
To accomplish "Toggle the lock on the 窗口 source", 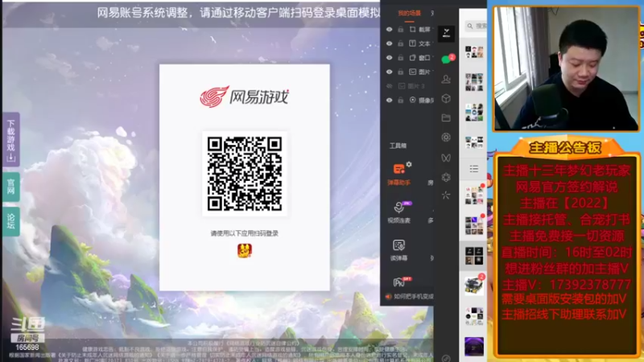I will pyautogui.click(x=400, y=58).
